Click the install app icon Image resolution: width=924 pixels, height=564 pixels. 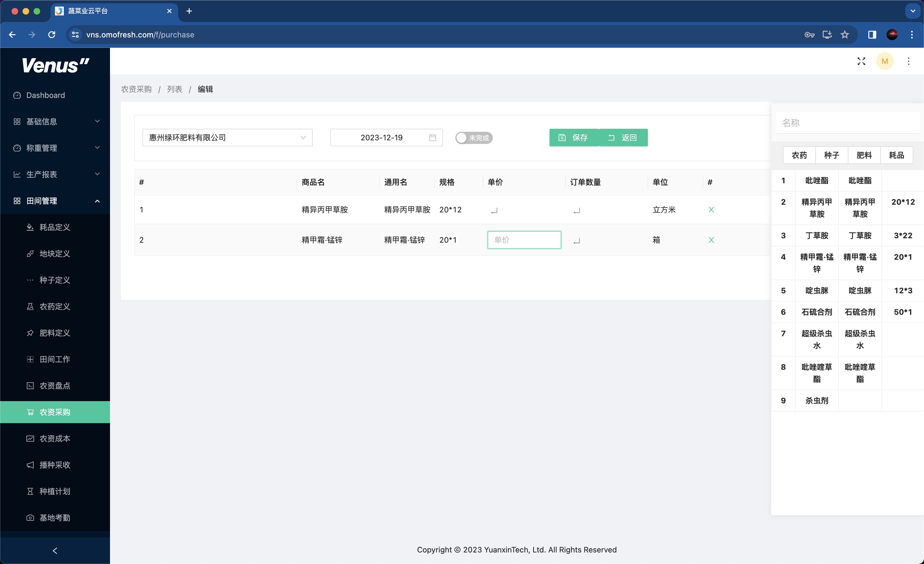tap(827, 34)
